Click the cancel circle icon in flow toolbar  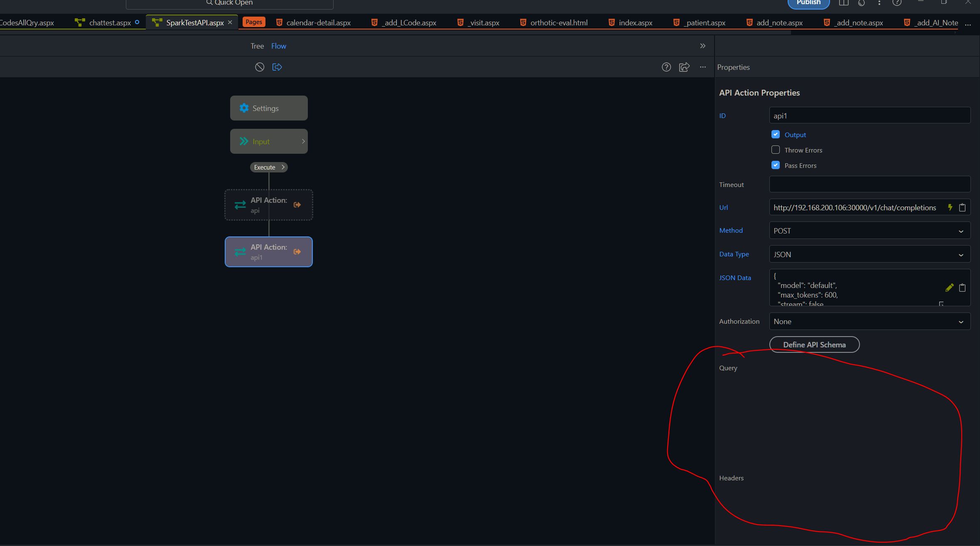click(x=260, y=67)
